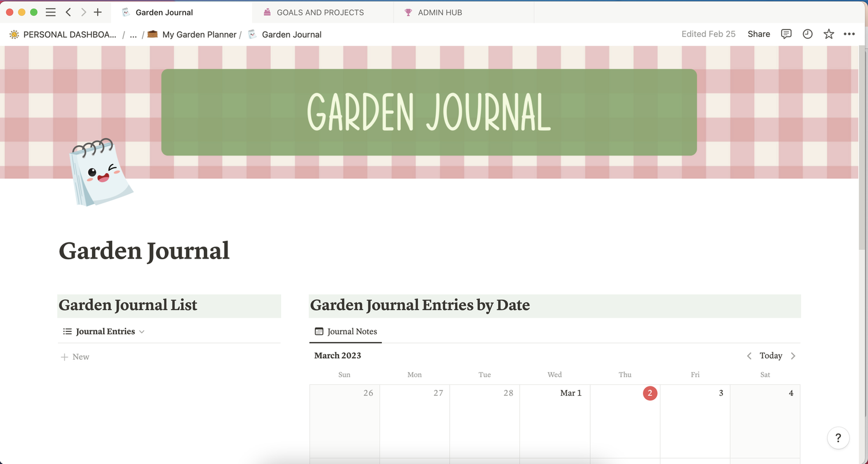The height and width of the screenshot is (464, 868).
Task: Expand hidden breadcrumb items with the ellipsis
Action: pyautogui.click(x=133, y=34)
